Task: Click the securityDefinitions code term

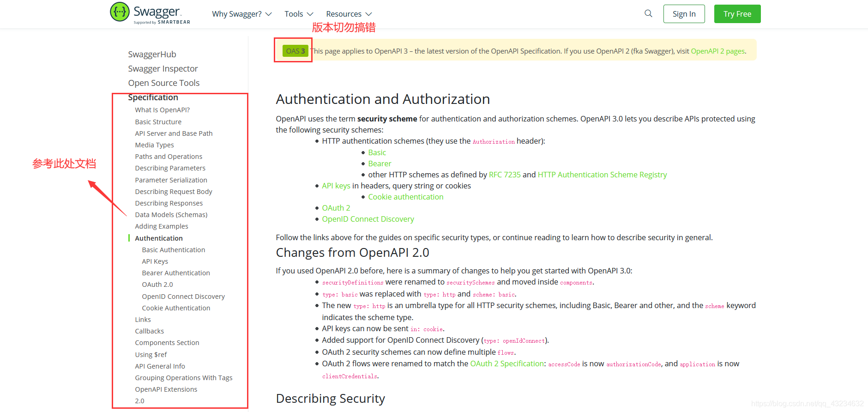Action: pos(353,283)
